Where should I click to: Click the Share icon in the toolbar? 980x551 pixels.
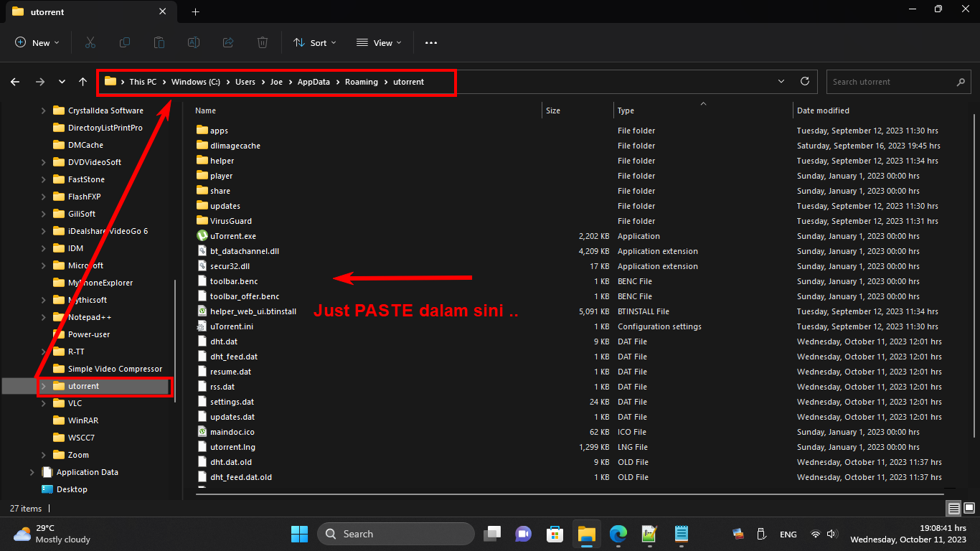tap(228, 43)
